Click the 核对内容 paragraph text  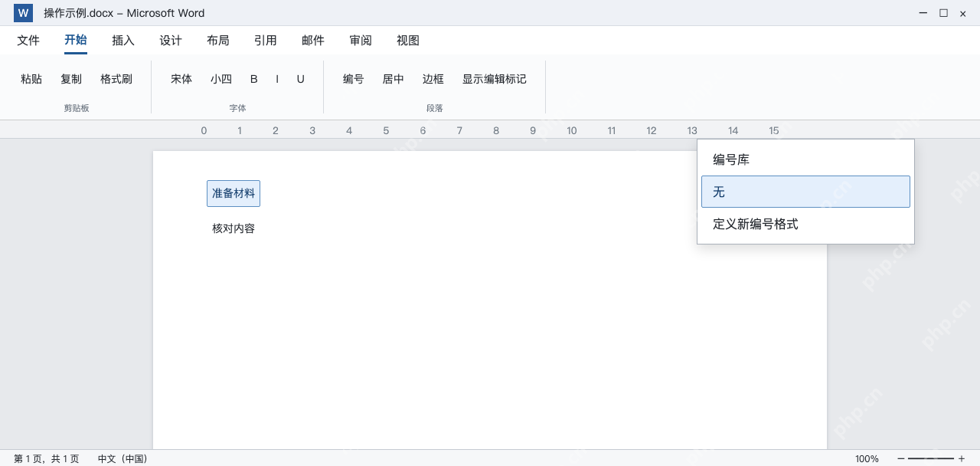tap(234, 228)
